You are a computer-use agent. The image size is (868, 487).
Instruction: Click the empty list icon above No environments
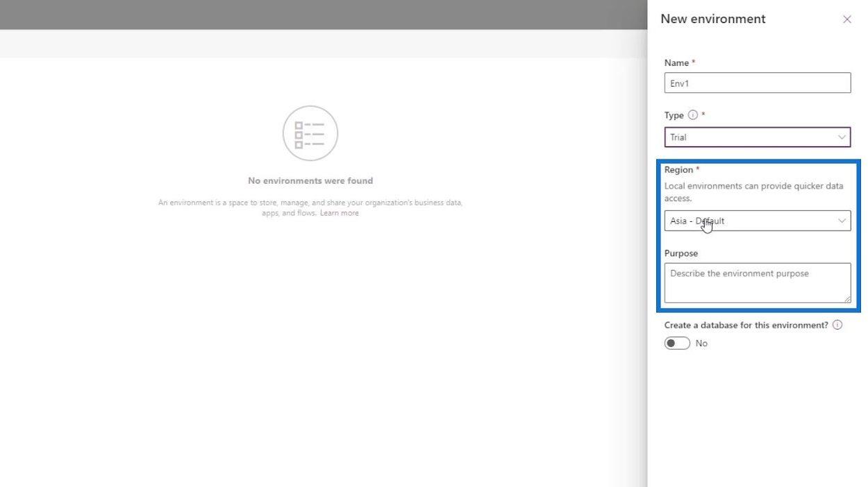coord(310,133)
